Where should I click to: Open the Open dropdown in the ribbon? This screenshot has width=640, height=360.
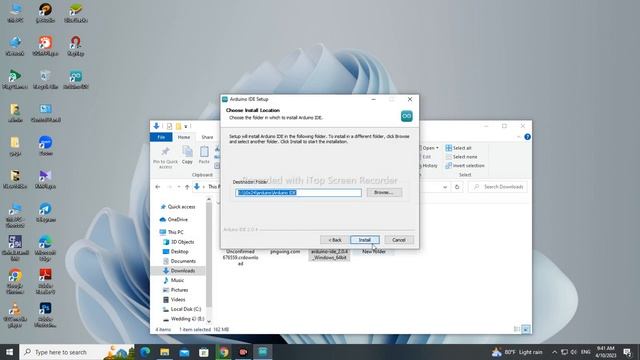[430, 148]
